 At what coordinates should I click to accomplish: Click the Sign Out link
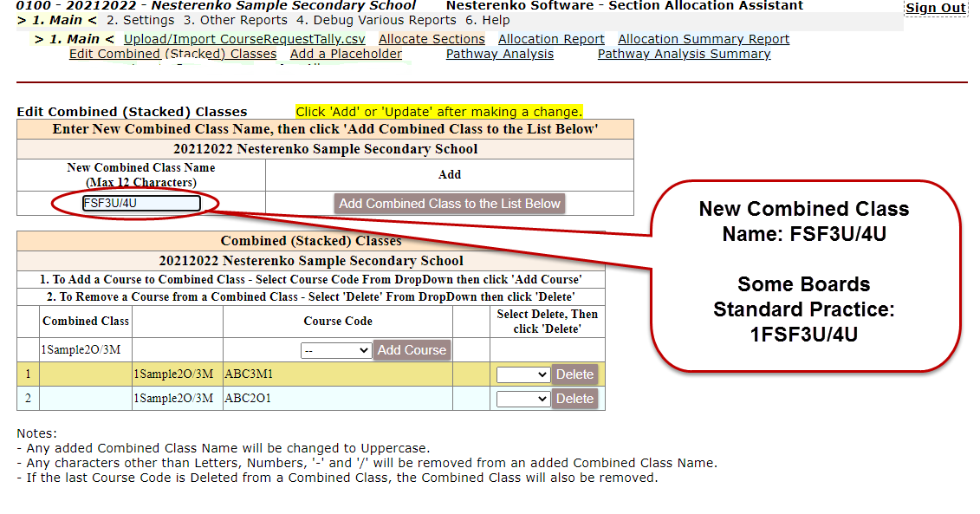(x=935, y=8)
